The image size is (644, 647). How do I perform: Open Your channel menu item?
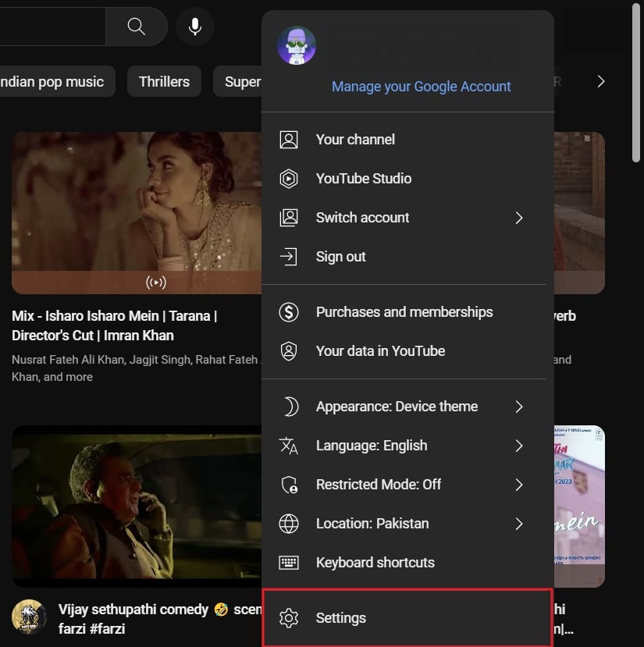tap(407, 140)
